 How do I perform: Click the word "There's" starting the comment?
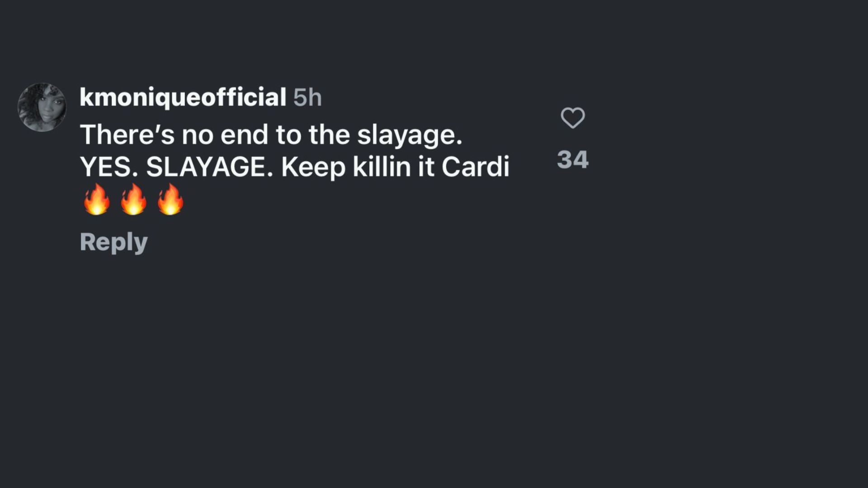[x=127, y=135]
